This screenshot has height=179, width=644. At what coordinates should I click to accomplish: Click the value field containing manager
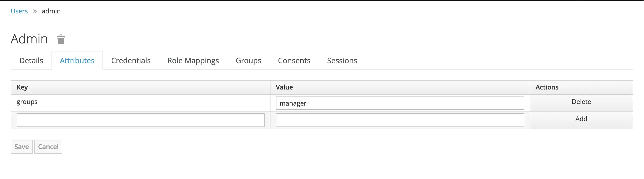pyautogui.click(x=400, y=103)
